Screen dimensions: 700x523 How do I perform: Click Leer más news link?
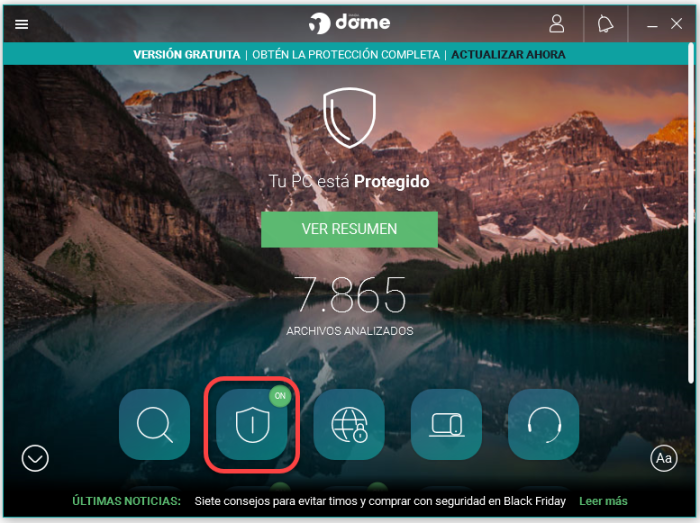[603, 501]
